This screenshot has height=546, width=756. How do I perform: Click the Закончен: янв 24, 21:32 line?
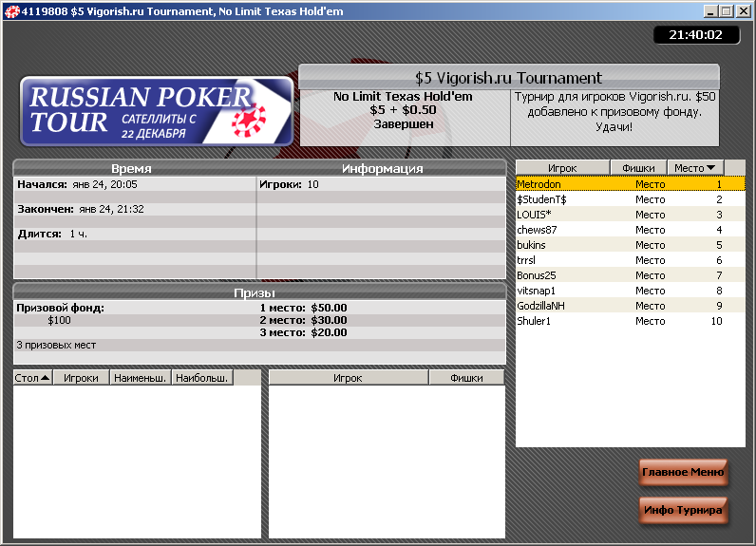81,209
